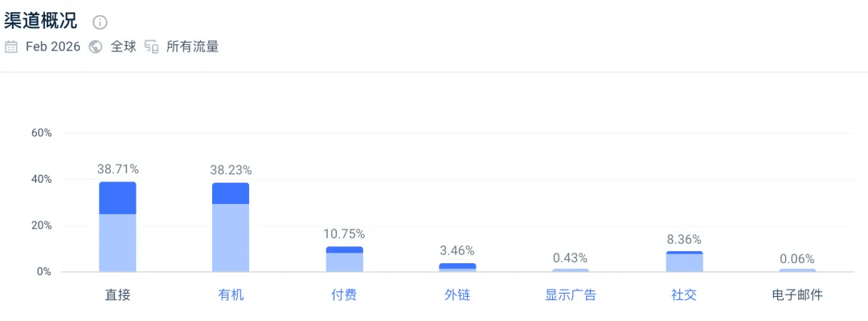
Task: Click the 社交 bar at 8.36%
Action: point(684,262)
